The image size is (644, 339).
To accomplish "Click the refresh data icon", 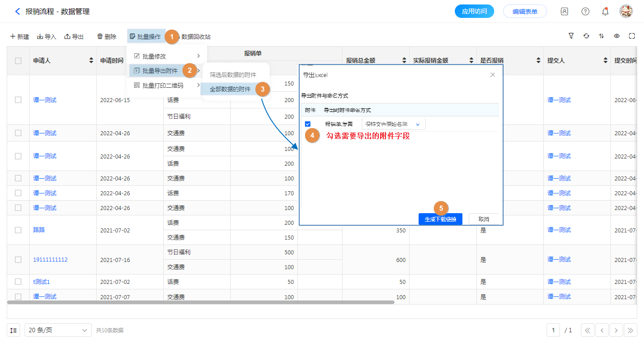I will click(586, 36).
